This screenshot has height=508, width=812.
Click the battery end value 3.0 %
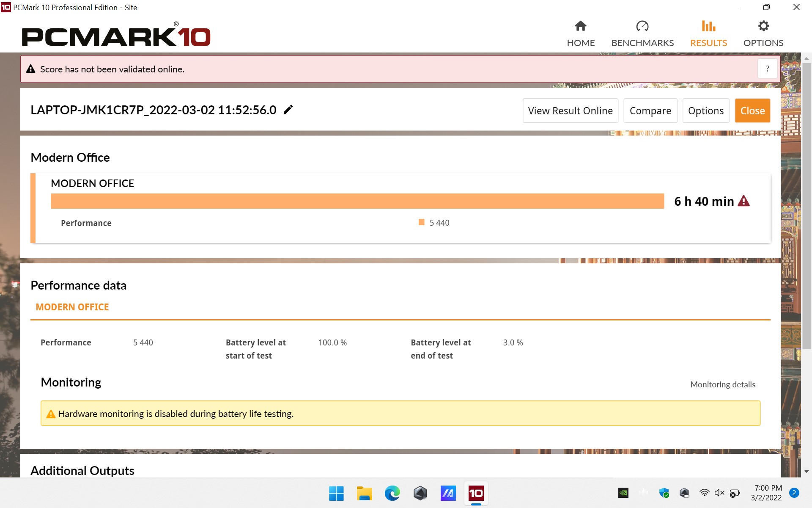tap(513, 342)
